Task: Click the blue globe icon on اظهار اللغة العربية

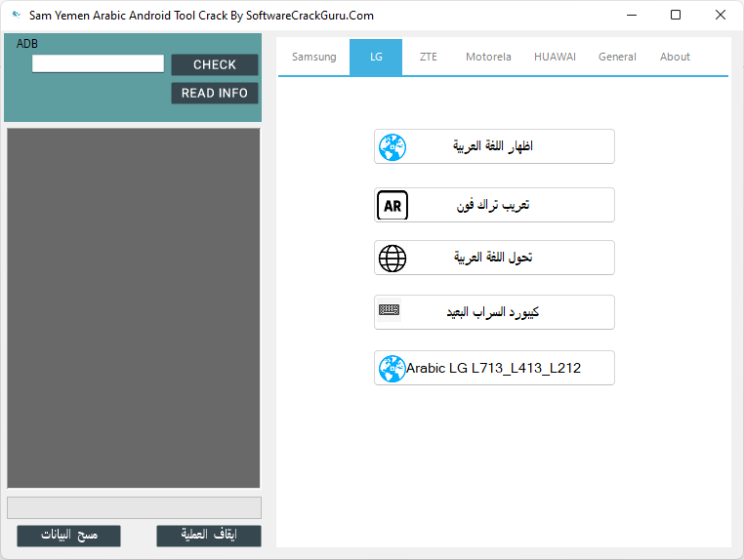Action: (393, 147)
